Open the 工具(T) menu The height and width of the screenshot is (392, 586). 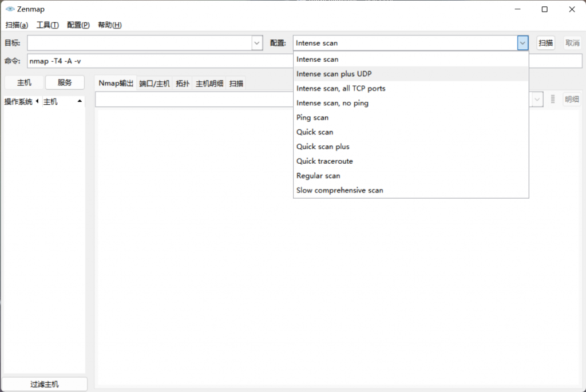[x=47, y=25]
